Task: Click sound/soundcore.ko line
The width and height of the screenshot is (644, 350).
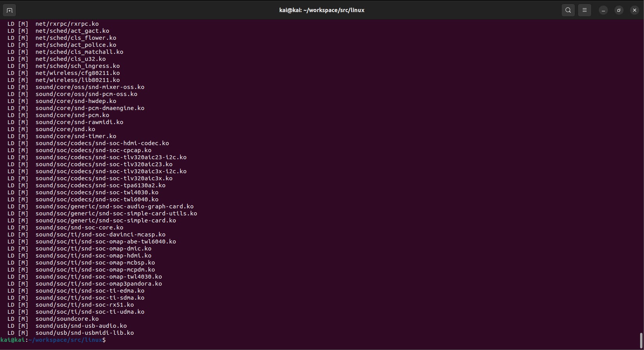Action: point(53,319)
